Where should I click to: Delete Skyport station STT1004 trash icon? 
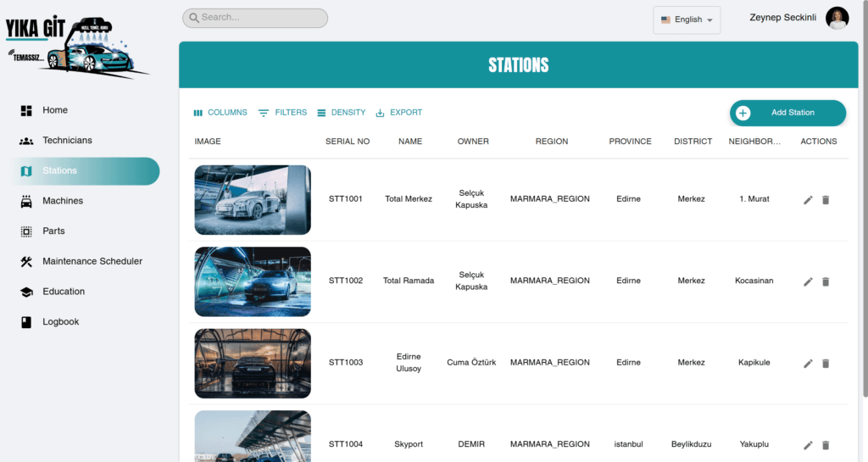[826, 445]
